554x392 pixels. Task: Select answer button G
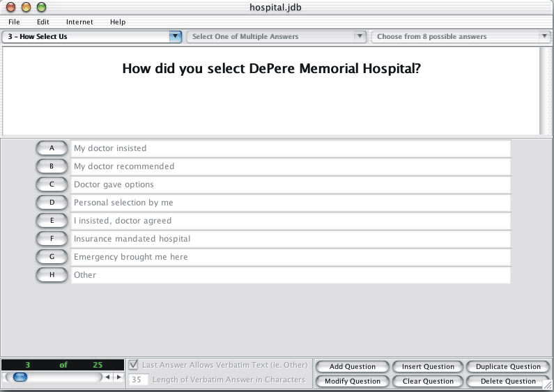point(52,257)
